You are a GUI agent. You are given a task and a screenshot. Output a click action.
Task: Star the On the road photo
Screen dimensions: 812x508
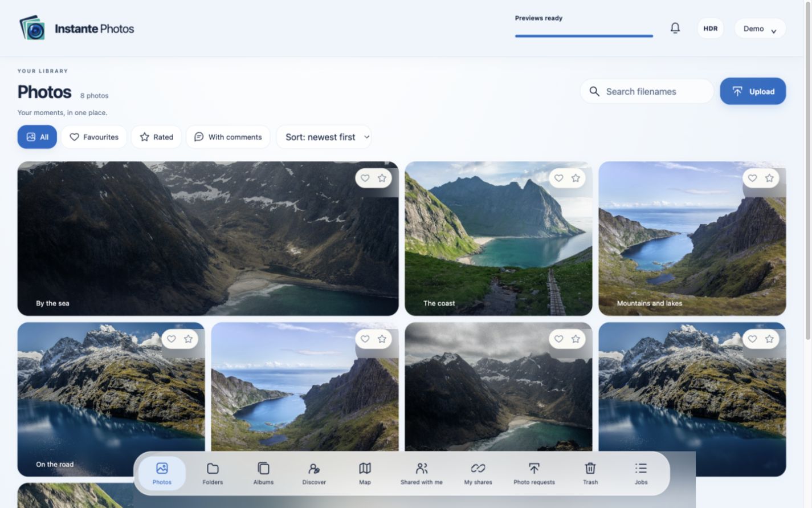point(188,339)
